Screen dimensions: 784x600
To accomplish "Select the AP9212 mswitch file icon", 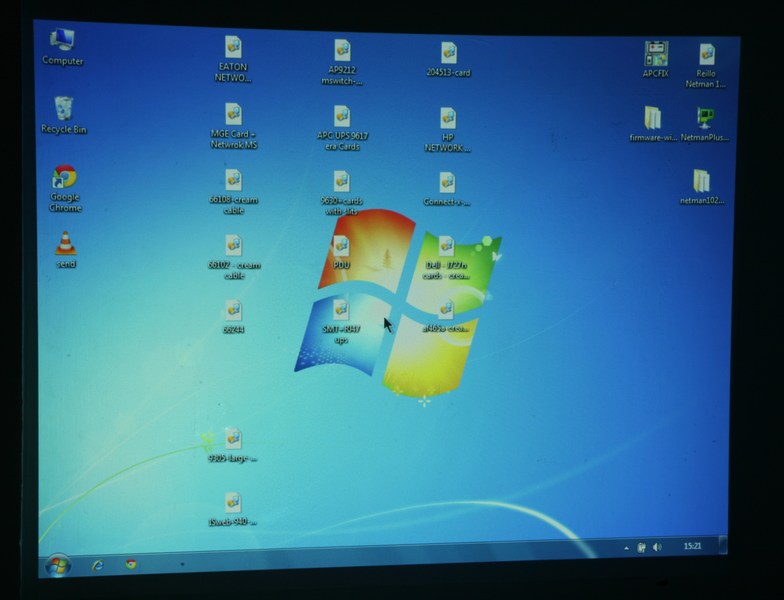I will click(x=342, y=62).
